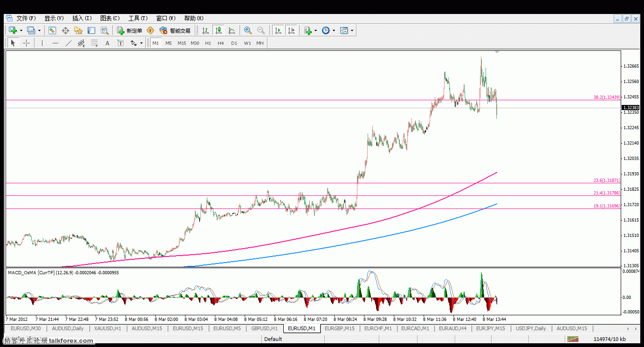
Task: Expand the profiles dropdown arrow
Action: 39,30
